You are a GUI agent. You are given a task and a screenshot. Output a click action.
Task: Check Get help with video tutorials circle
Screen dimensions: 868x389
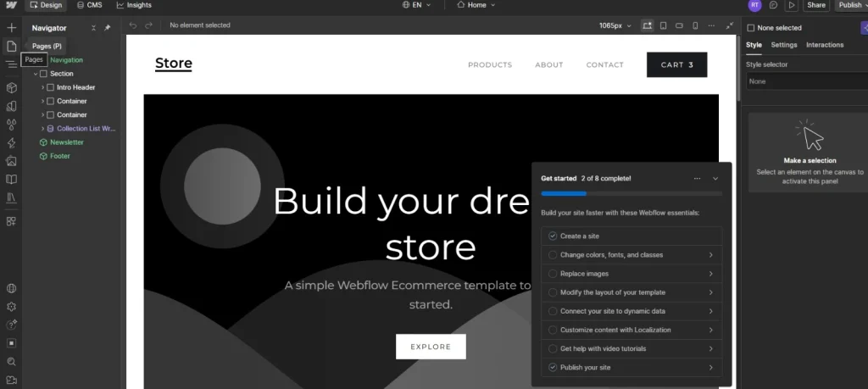point(553,348)
